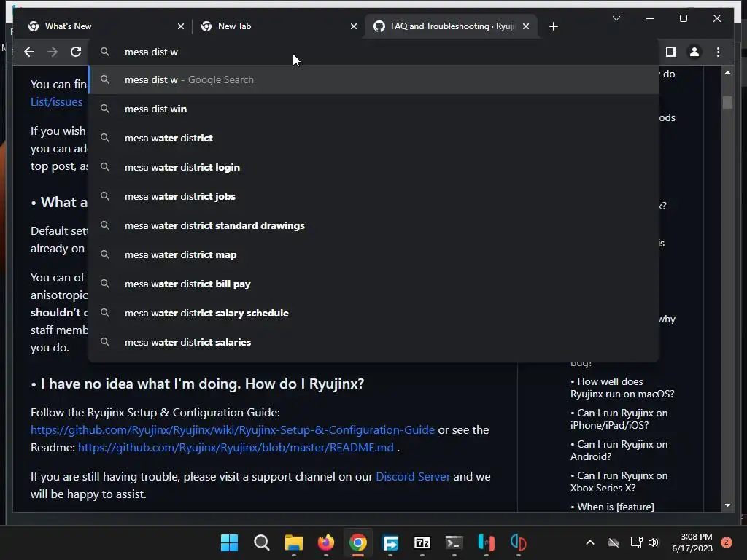Screen dimensions: 747x560
Task: Open 'Can I run Ryujinx on Xbox Series X?' link
Action: (x=619, y=482)
